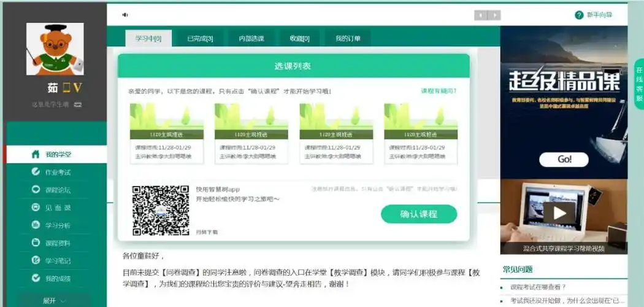Image resolution: width=644 pixels, height=307 pixels.
Task: Click the 学习分析 chart icon
Action: pyautogui.click(x=36, y=225)
